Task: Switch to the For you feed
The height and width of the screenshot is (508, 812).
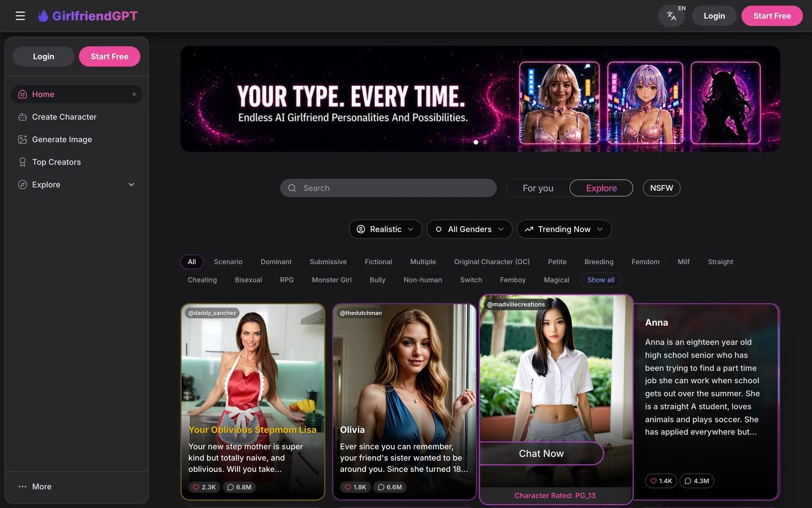Action: coord(538,188)
